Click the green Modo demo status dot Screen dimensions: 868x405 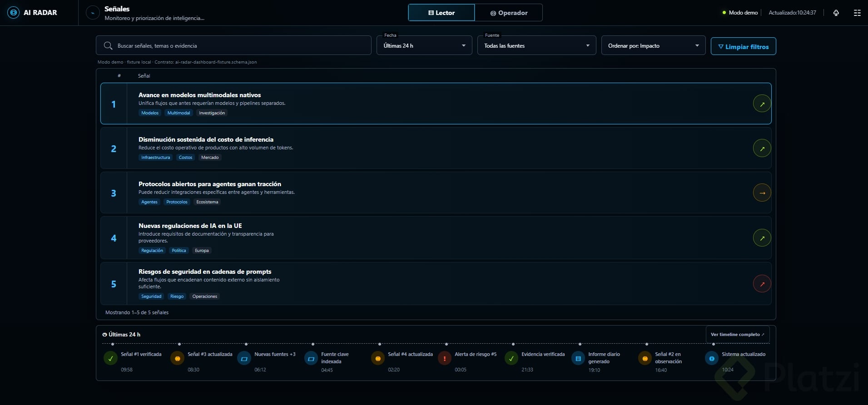coord(724,13)
